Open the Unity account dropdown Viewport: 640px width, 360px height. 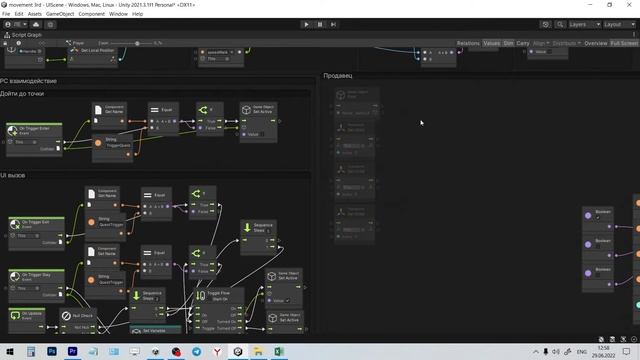coord(16,24)
